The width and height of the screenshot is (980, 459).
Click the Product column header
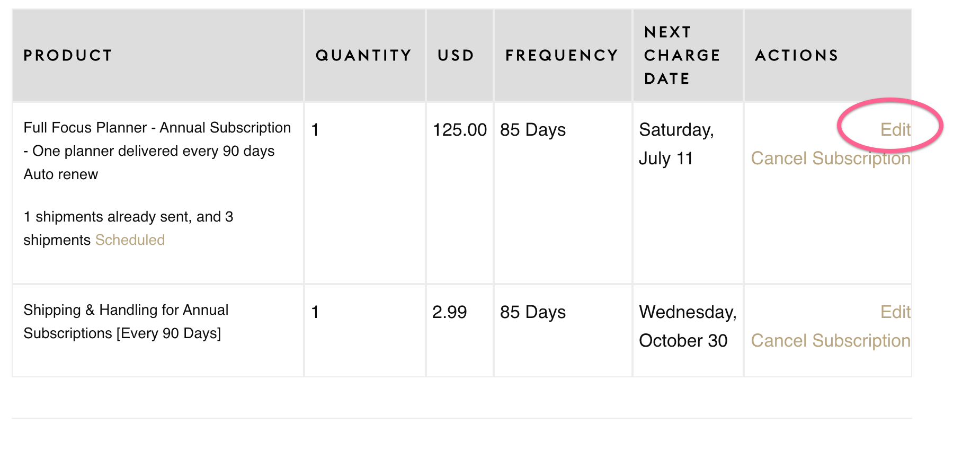(x=68, y=56)
